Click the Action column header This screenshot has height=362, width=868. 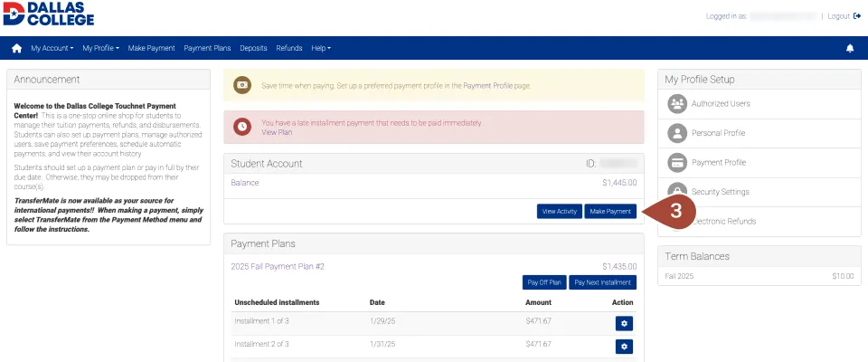(x=622, y=302)
